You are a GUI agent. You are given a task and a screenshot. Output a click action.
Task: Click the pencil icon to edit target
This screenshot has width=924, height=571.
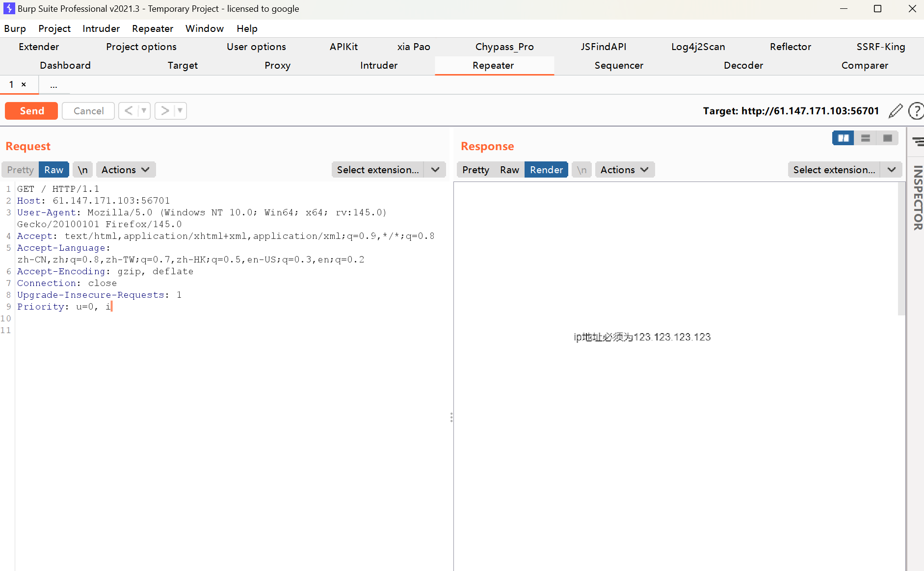(x=896, y=111)
